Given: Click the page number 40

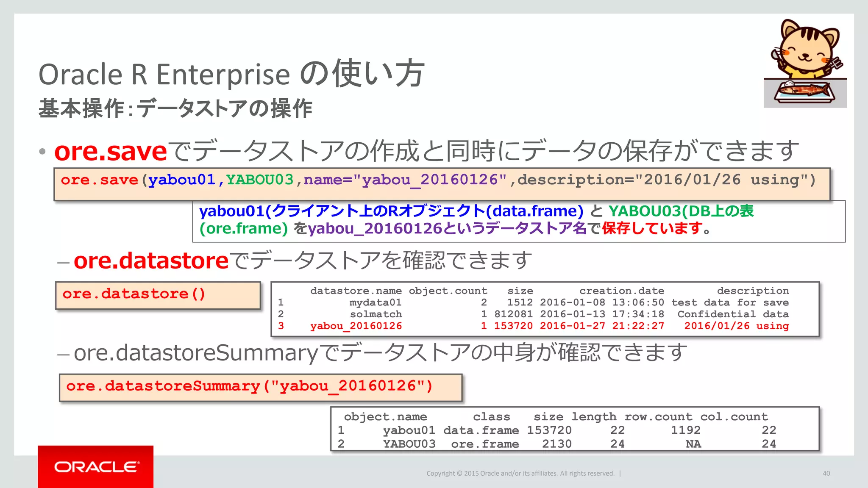Looking at the screenshot, I should tap(826, 473).
